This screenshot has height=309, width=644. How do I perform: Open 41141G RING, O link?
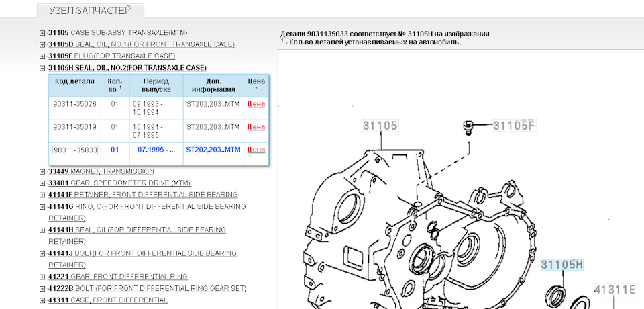coord(147,212)
